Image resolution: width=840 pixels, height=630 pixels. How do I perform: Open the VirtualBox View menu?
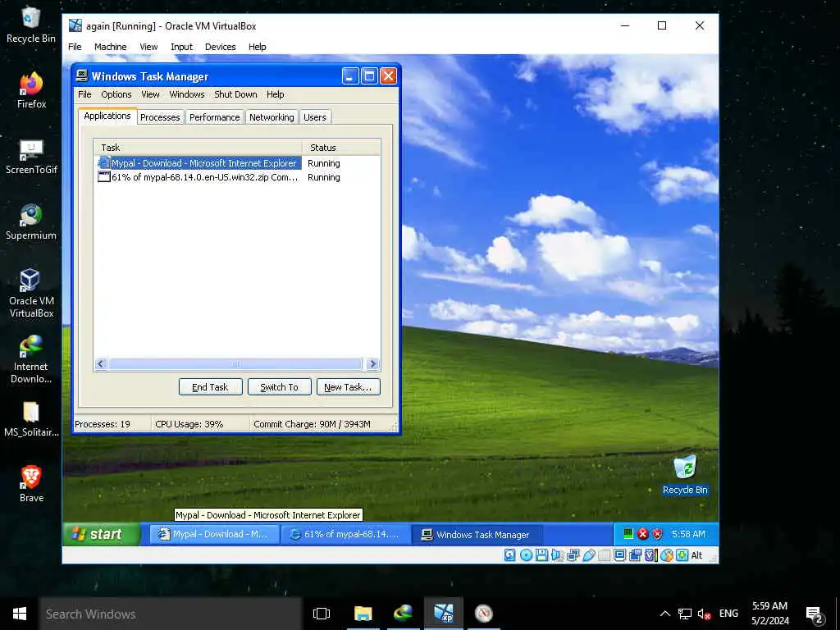coord(148,47)
